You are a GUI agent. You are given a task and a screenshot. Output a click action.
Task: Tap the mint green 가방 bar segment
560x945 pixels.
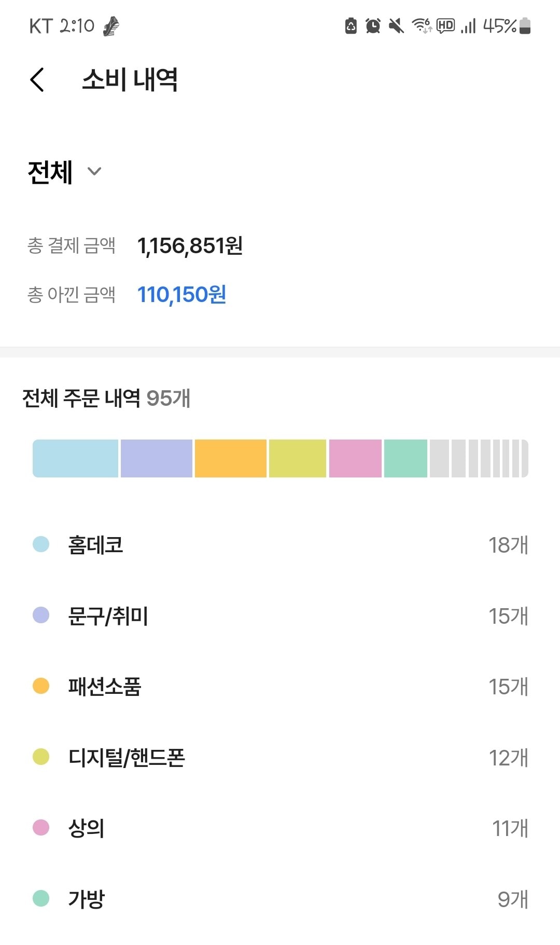point(405,458)
